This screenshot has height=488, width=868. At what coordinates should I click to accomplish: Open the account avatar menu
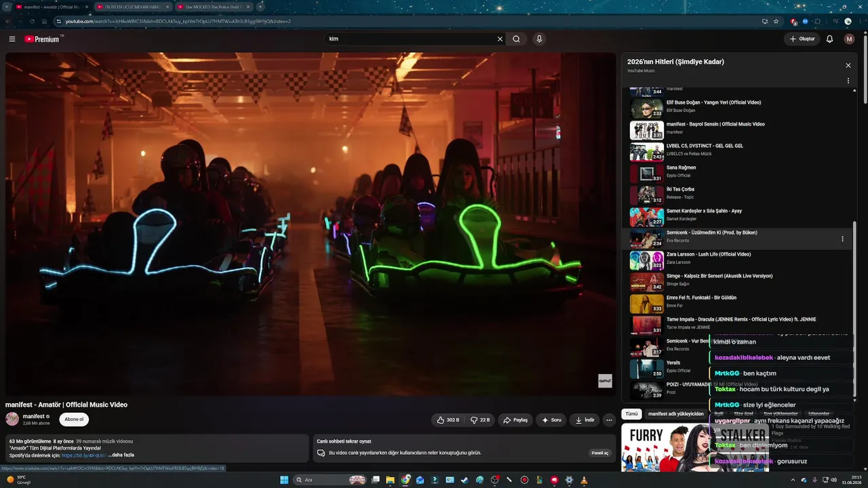(x=849, y=39)
